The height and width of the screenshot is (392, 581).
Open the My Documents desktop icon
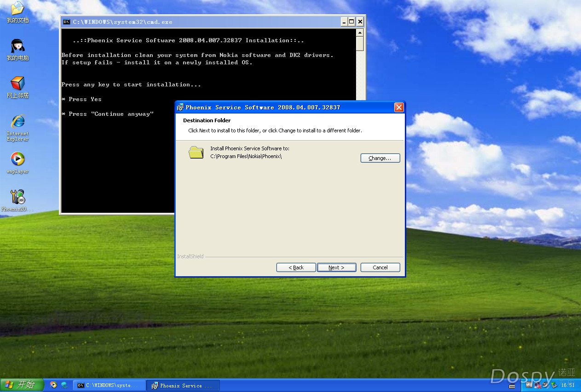tap(17, 12)
